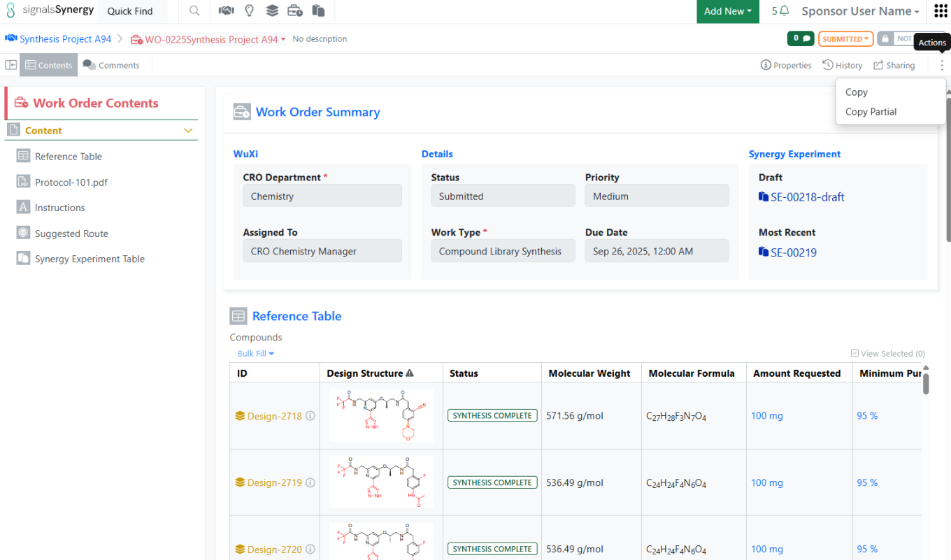Click the History button
Viewport: 951px width, 560px height.
point(843,65)
